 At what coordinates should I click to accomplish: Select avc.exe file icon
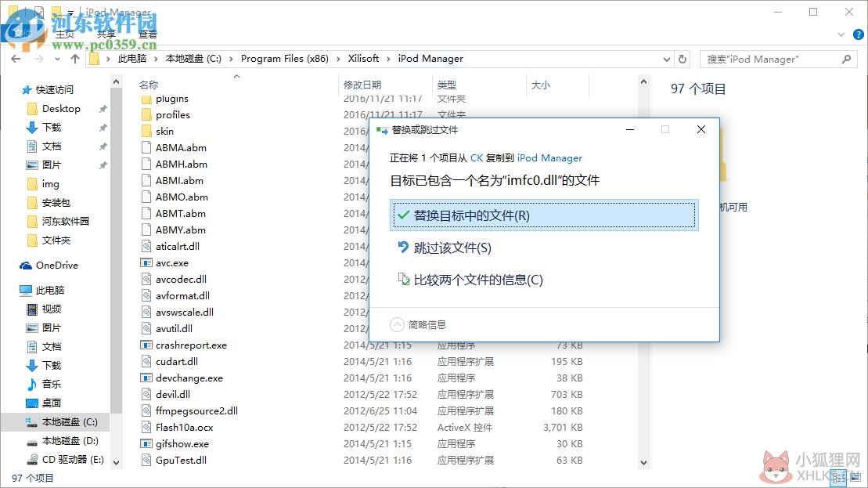tap(146, 262)
